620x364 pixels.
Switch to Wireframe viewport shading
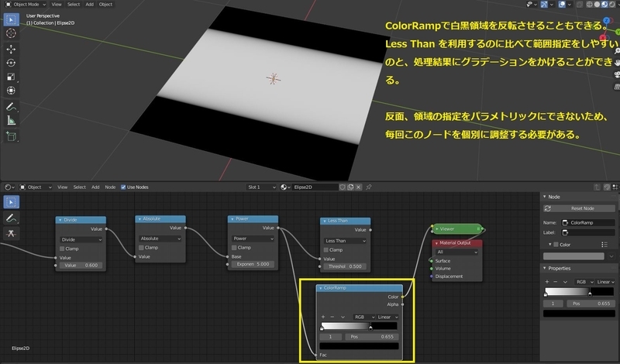click(x=590, y=5)
